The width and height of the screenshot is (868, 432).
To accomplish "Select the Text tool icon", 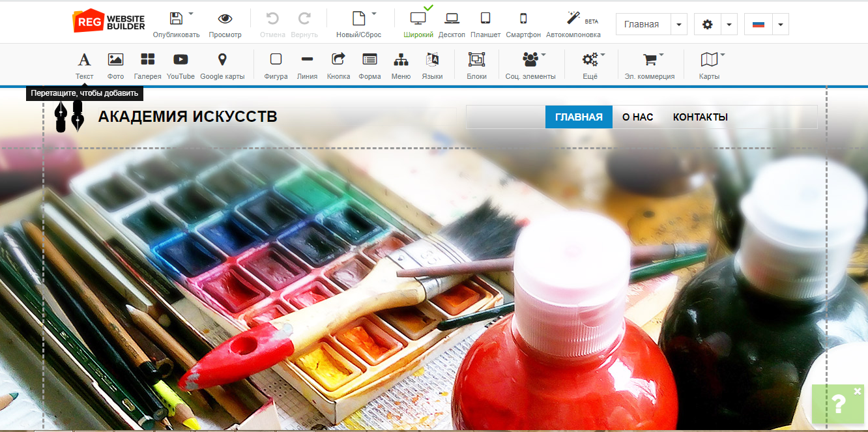I will tap(84, 60).
